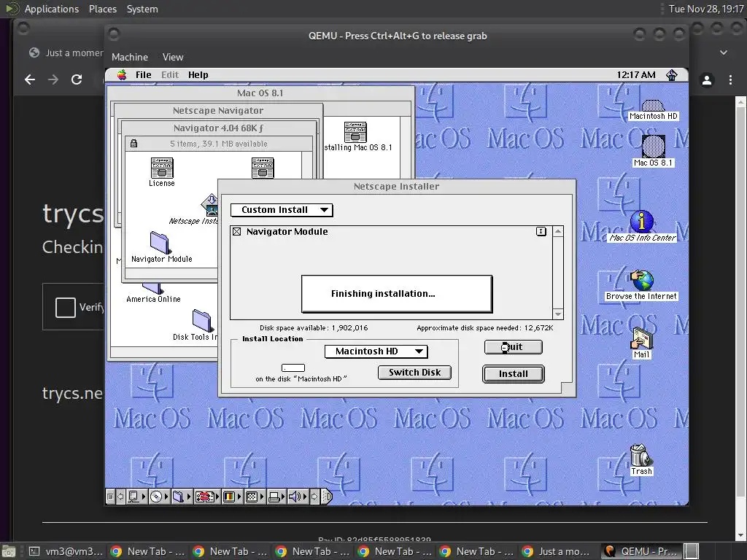Switch to the QEMU taskbar window
Image resolution: width=747 pixels, height=560 pixels.
pos(641,551)
